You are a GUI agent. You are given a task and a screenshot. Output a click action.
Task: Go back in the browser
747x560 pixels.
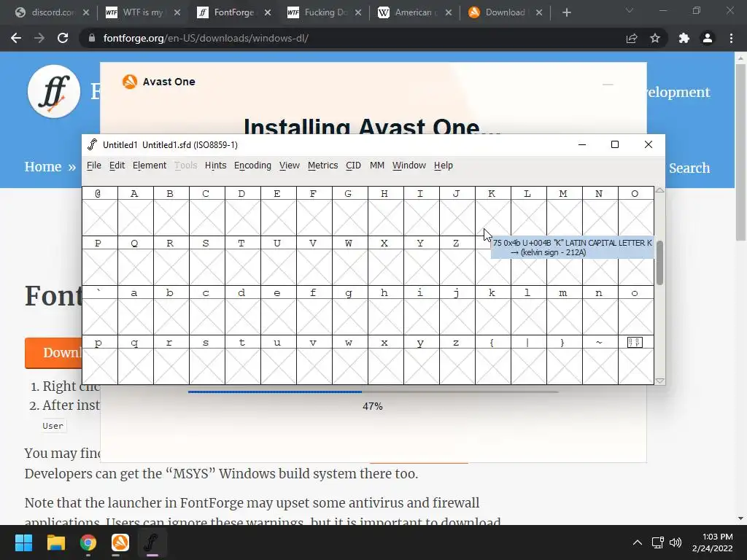tap(16, 38)
